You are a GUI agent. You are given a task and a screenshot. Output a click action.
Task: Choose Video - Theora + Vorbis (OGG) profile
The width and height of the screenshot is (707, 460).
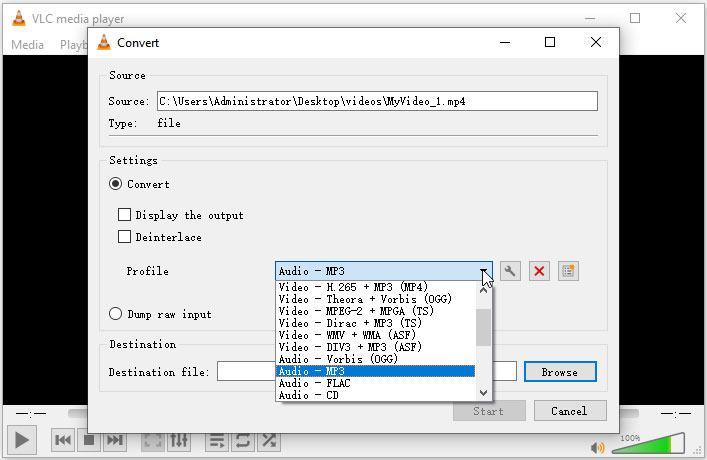click(x=375, y=299)
